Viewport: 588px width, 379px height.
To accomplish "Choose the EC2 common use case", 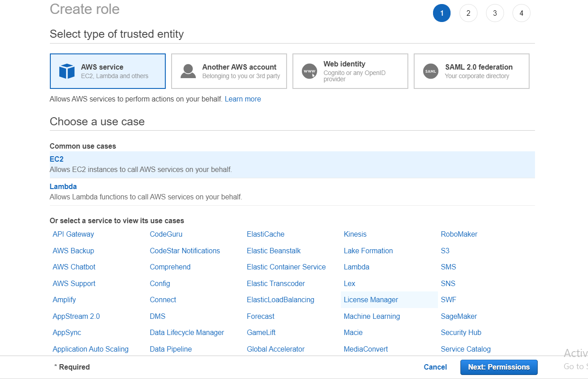I will [57, 159].
